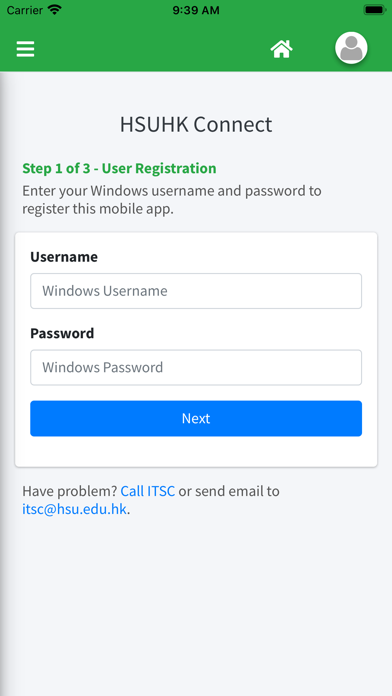Tap empty green header bar area
Screen dimensions: 392x696
151,49
